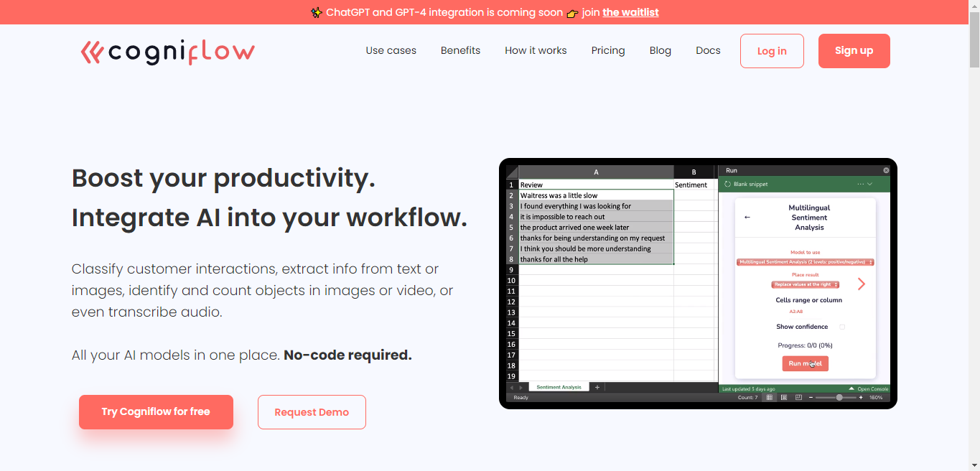Add a new sheet with plus icon

click(597, 387)
